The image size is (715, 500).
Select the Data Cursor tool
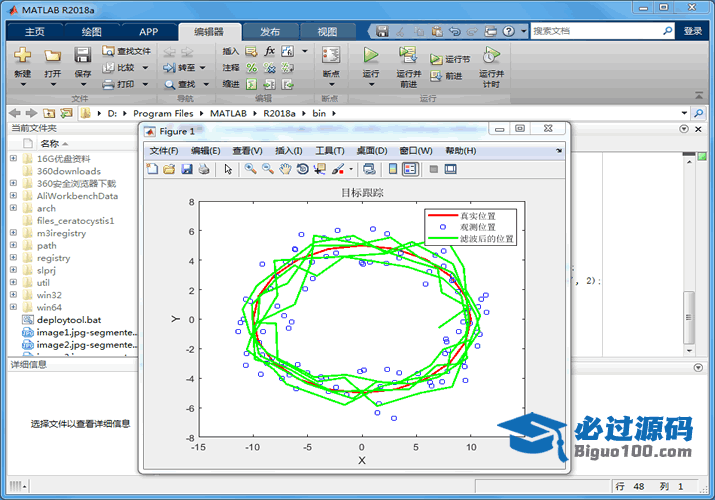click(319, 169)
